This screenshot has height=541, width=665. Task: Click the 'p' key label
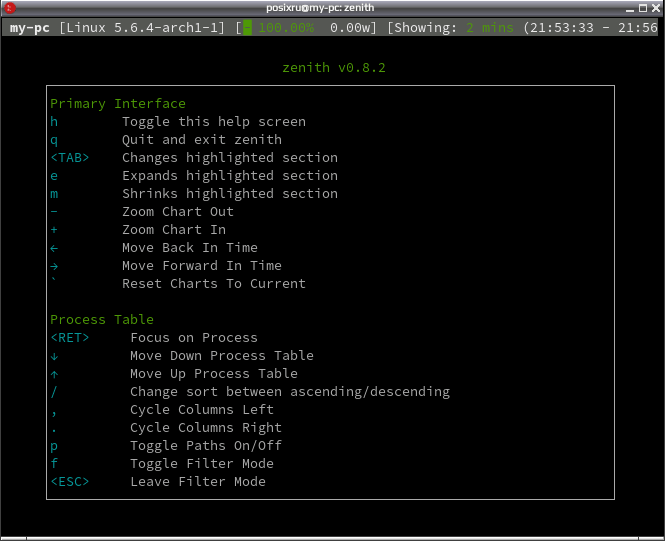click(54, 447)
